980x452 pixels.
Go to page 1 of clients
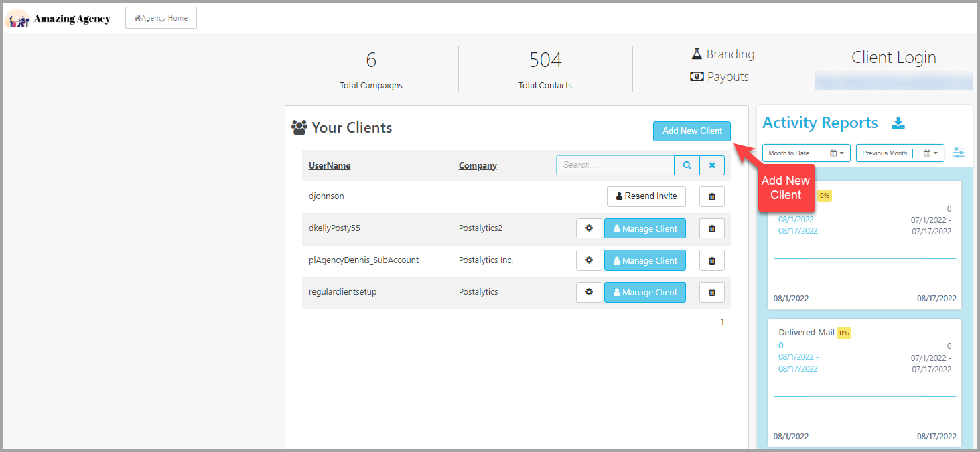point(722,322)
